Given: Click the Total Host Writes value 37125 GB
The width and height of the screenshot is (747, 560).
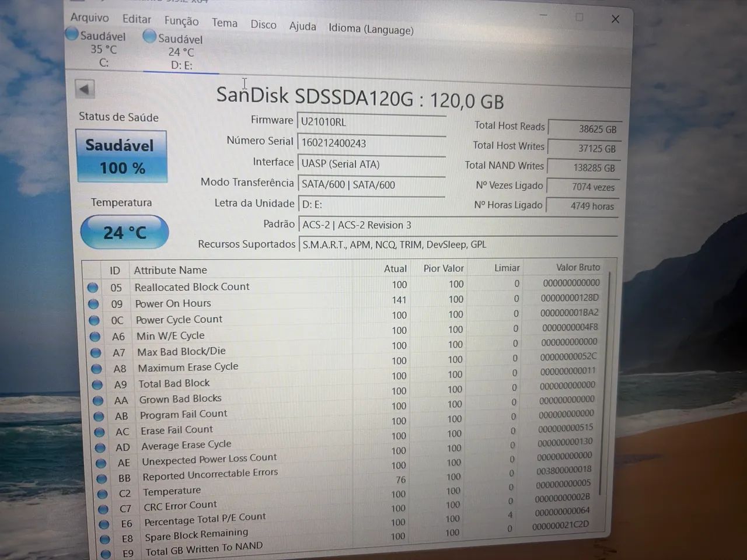Looking at the screenshot, I should (x=585, y=148).
